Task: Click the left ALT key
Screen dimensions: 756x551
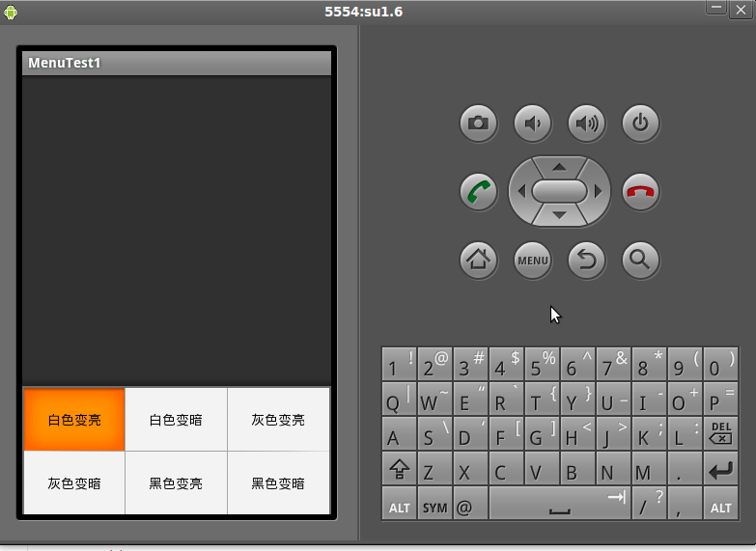Action: coord(399,504)
